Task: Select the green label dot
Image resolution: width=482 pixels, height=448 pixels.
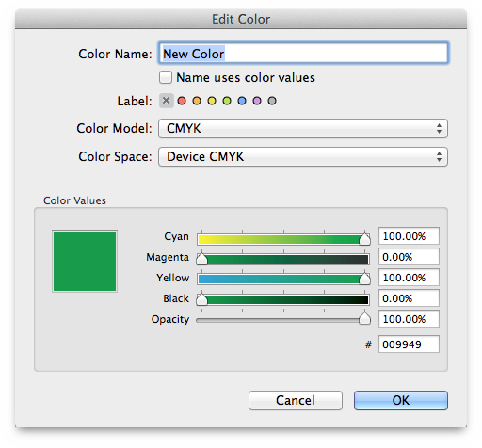Action: (x=227, y=101)
